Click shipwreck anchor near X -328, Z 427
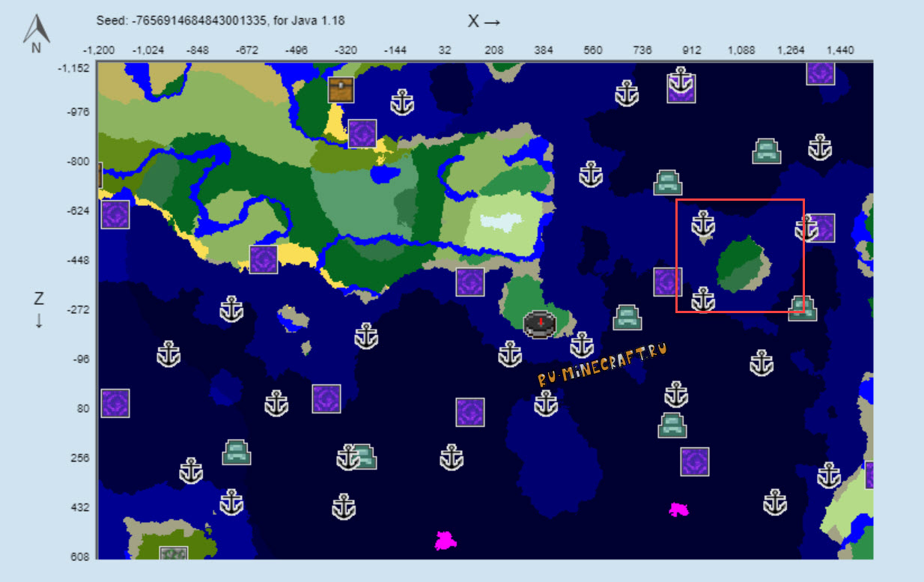Image resolution: width=924 pixels, height=582 pixels. tap(344, 507)
